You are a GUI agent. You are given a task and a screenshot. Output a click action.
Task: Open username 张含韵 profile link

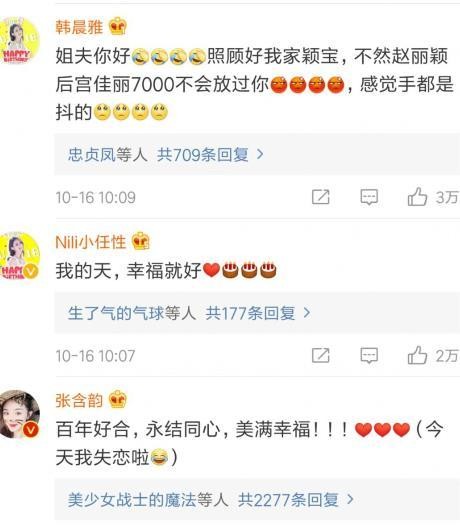click(79, 400)
